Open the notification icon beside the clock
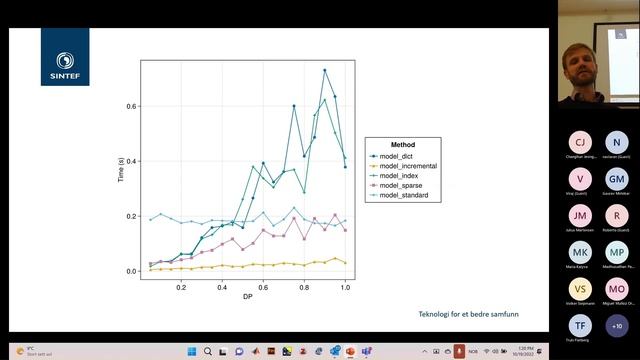Image resolution: width=640 pixels, height=360 pixels. pos(540,351)
